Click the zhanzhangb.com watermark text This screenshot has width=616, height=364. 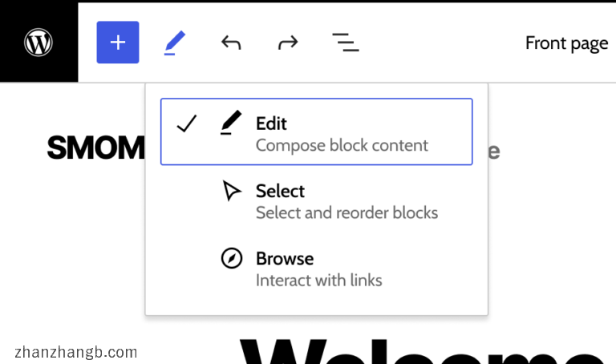pyautogui.click(x=76, y=352)
